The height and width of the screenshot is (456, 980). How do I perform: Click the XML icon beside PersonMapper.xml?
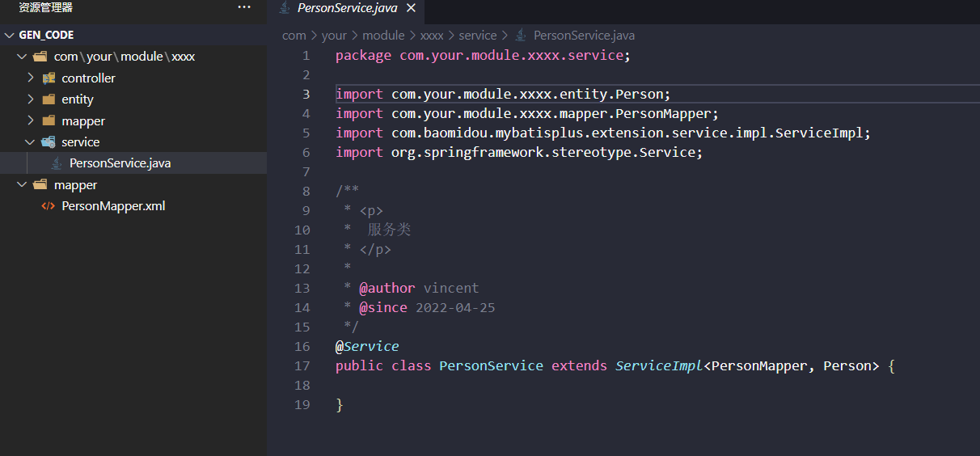coord(49,206)
